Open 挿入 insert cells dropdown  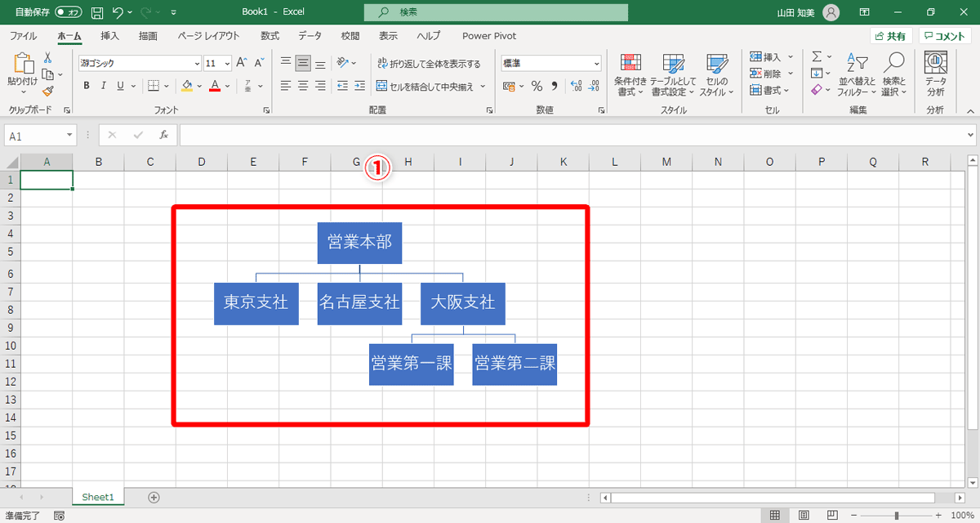click(x=771, y=57)
